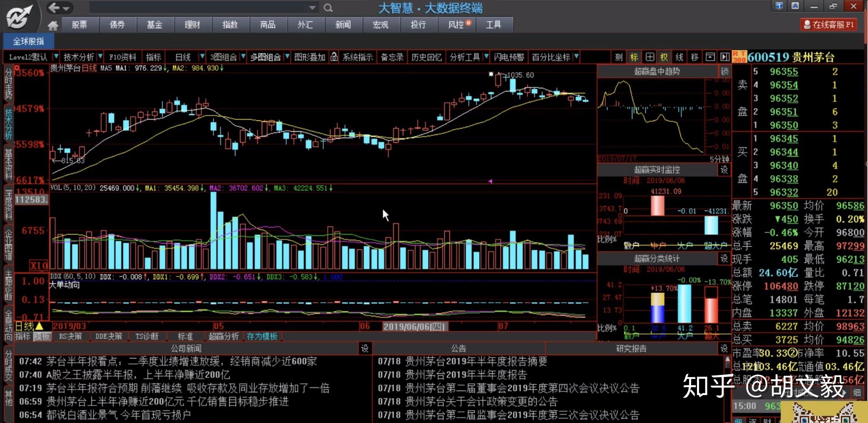Click 设 settings on 超赢分类统计 panel

724,259
